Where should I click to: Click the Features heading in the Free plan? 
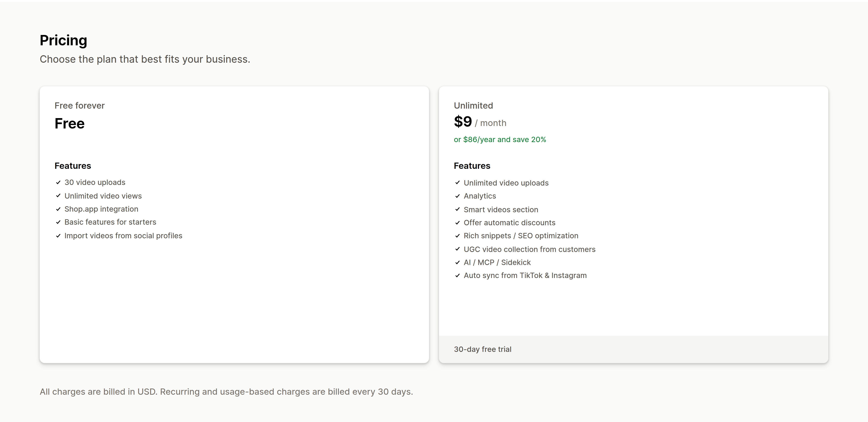pos(73,166)
